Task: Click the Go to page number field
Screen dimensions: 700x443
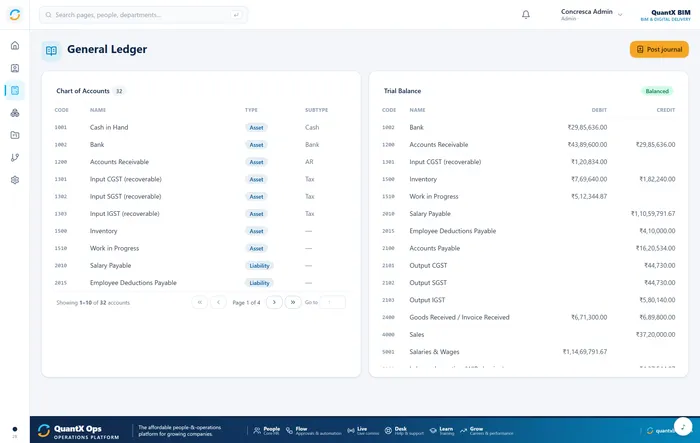Action: [x=333, y=302]
